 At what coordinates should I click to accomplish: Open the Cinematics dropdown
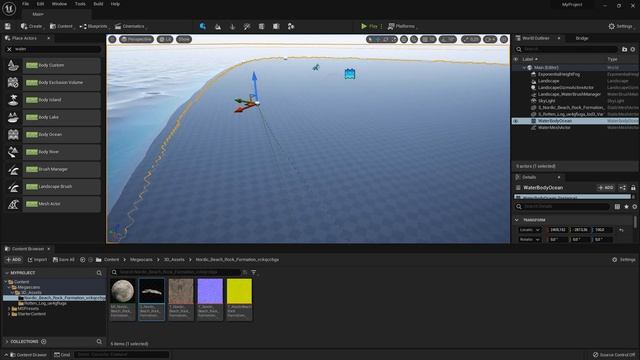point(130,26)
